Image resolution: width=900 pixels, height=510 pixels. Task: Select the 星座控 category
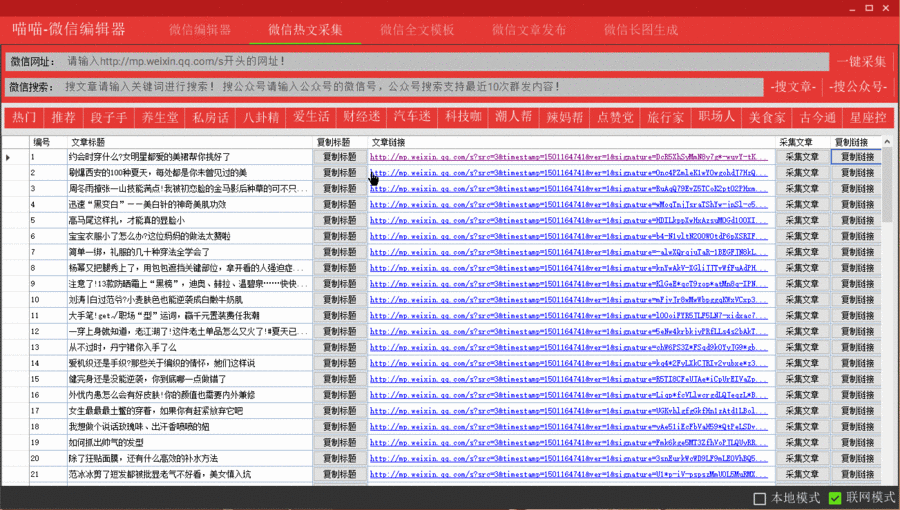pyautogui.click(x=868, y=118)
